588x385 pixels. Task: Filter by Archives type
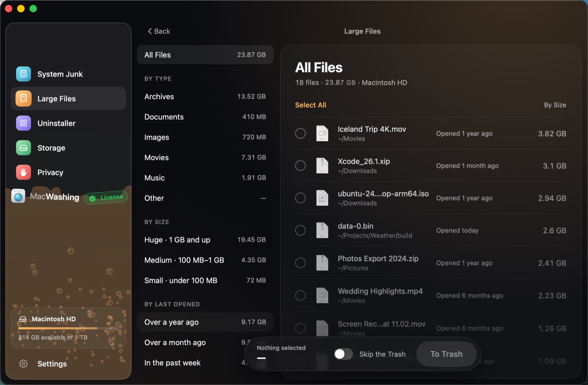coord(205,96)
